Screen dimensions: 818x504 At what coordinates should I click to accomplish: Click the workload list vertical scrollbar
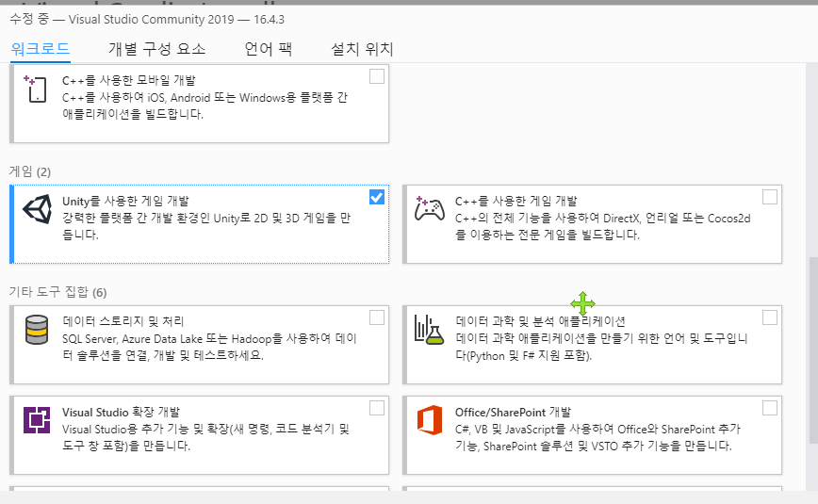click(812, 350)
